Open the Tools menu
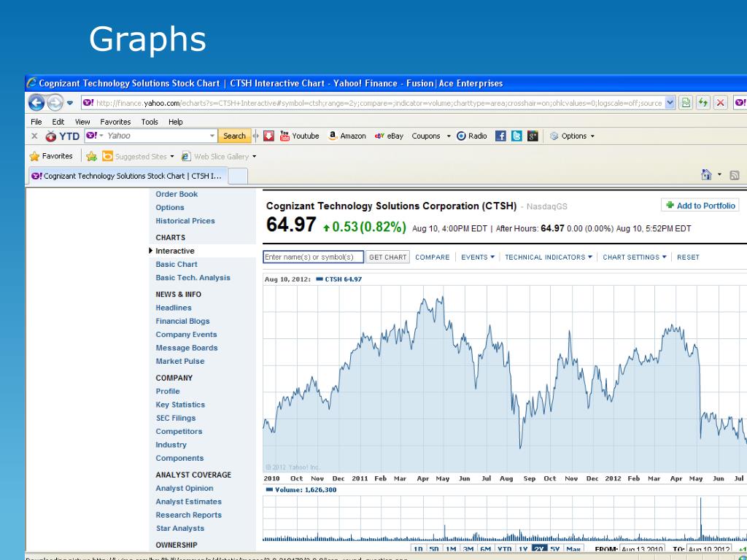Image resolution: width=747 pixels, height=560 pixels. [x=150, y=122]
